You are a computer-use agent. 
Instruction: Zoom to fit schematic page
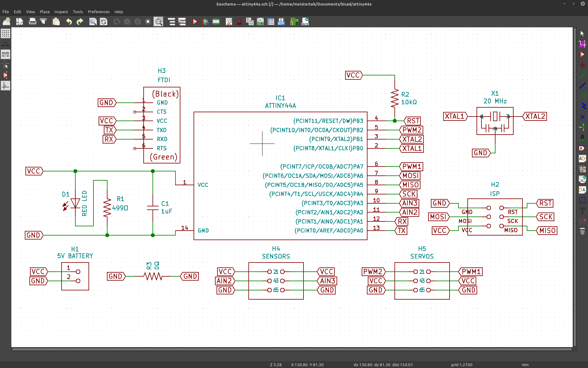[x=148, y=21]
